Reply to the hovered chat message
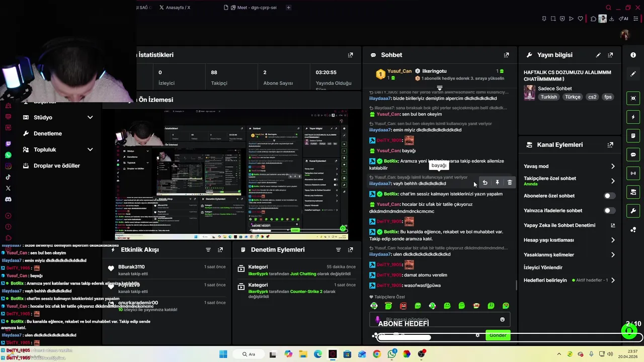 (485, 183)
